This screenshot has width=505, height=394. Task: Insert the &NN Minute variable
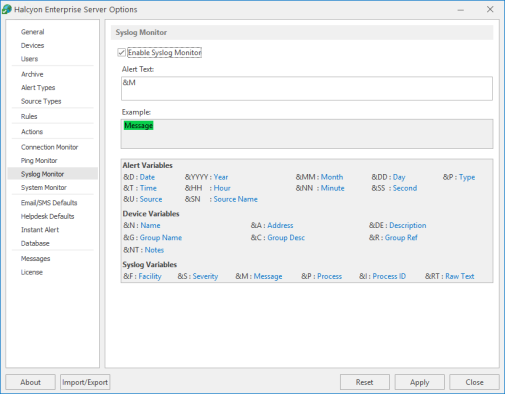pos(332,188)
